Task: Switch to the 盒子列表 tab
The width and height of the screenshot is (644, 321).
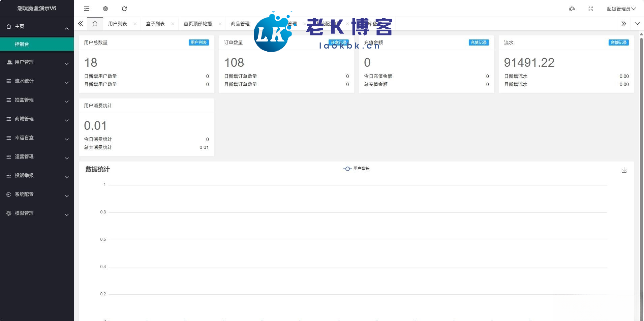Action: [155, 24]
